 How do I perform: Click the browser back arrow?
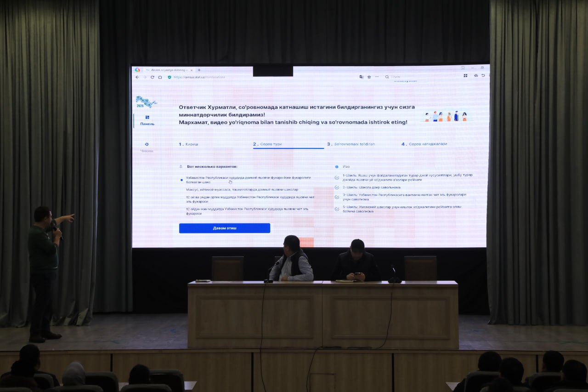pos(137,77)
